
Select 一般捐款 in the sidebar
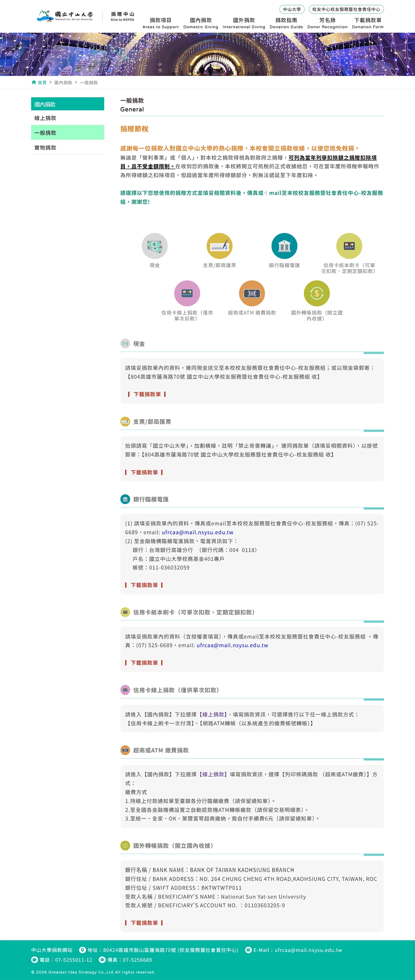[68, 132]
